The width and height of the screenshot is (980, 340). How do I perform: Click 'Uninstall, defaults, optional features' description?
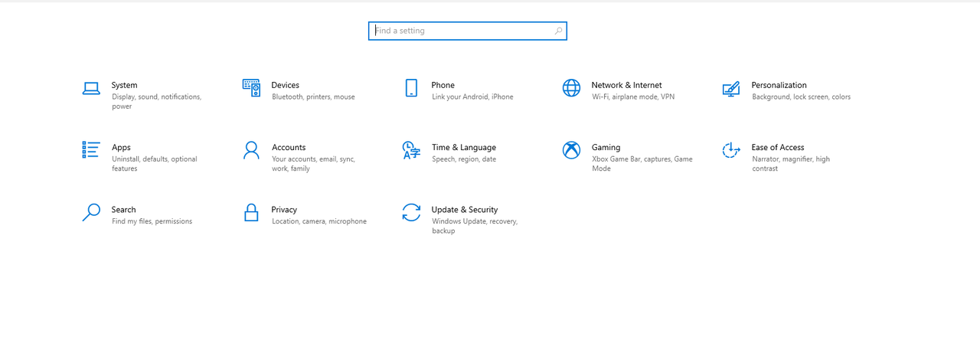click(x=155, y=164)
